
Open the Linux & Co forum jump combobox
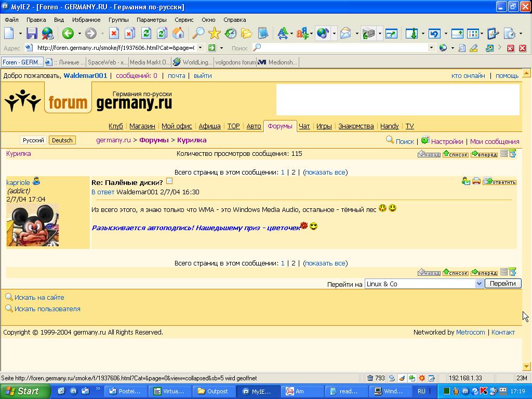pyautogui.click(x=424, y=284)
